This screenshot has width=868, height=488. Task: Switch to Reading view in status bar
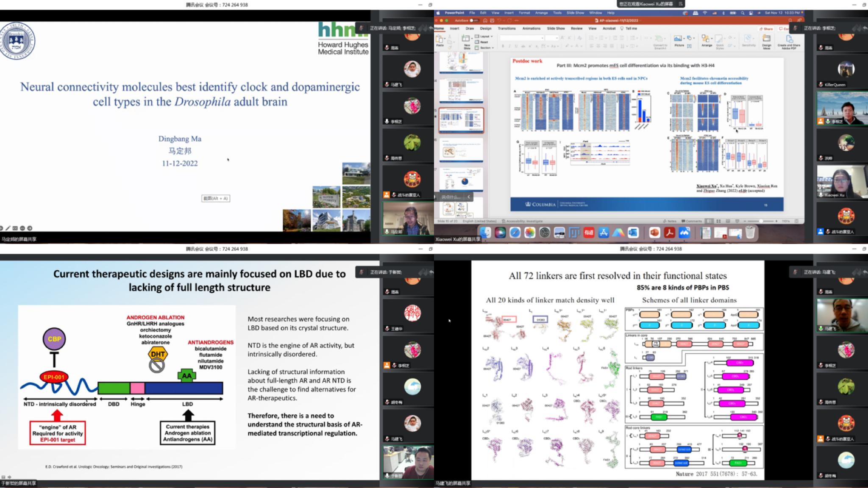[x=728, y=221]
